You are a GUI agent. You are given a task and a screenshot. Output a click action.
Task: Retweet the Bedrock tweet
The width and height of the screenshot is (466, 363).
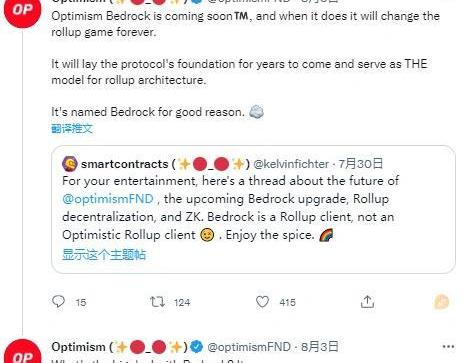pyautogui.click(x=157, y=302)
